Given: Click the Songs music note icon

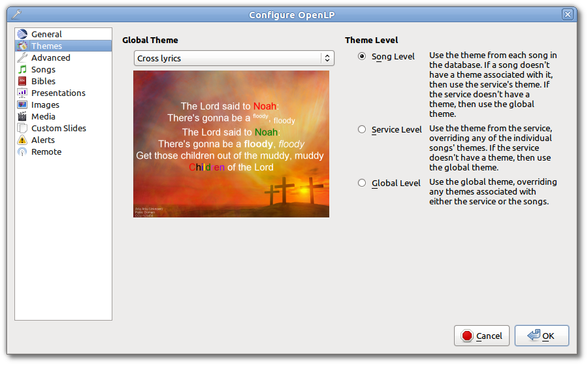Looking at the screenshot, I should point(22,70).
